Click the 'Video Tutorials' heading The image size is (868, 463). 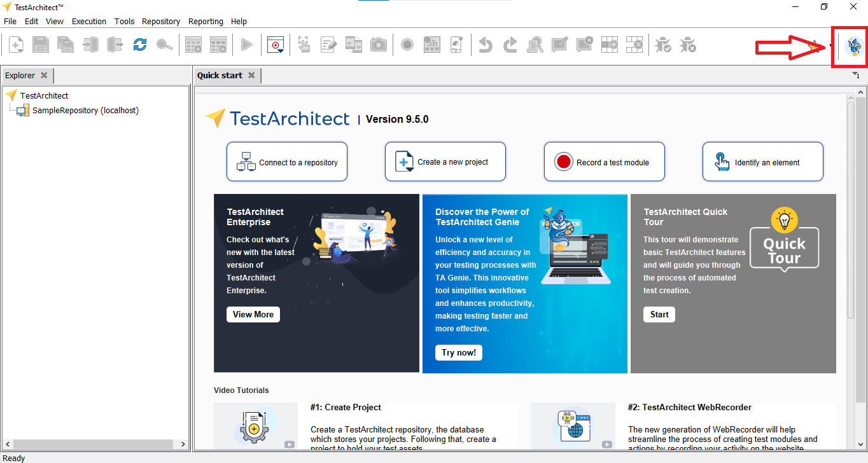coord(241,390)
